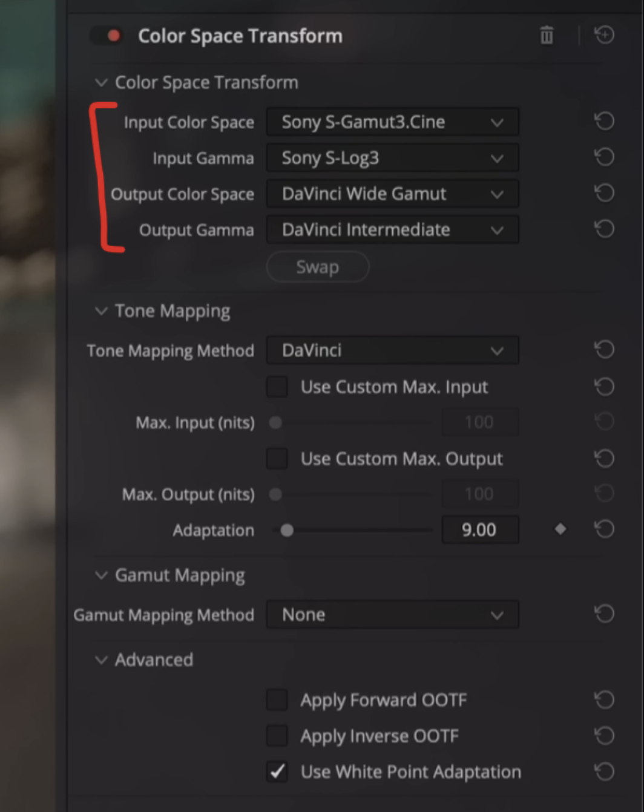The width and height of the screenshot is (644, 812).
Task: Collapse the Color Space Transform section
Action: tap(101, 82)
